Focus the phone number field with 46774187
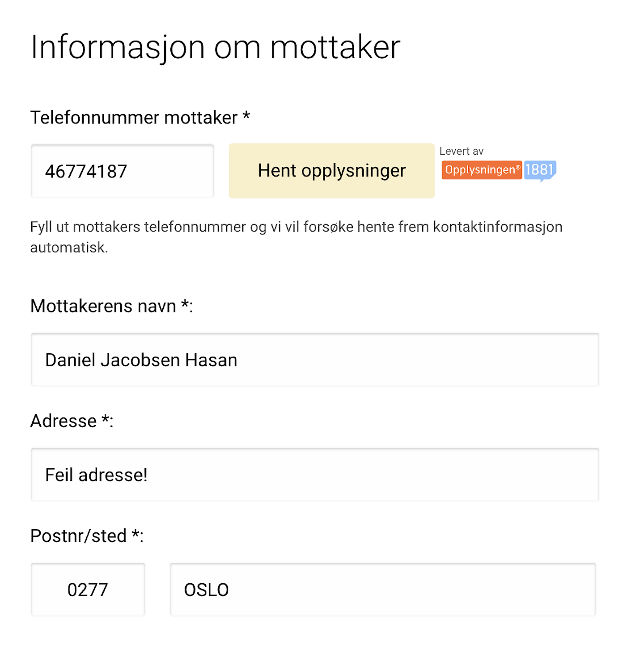The width and height of the screenshot is (644, 649). [x=122, y=171]
